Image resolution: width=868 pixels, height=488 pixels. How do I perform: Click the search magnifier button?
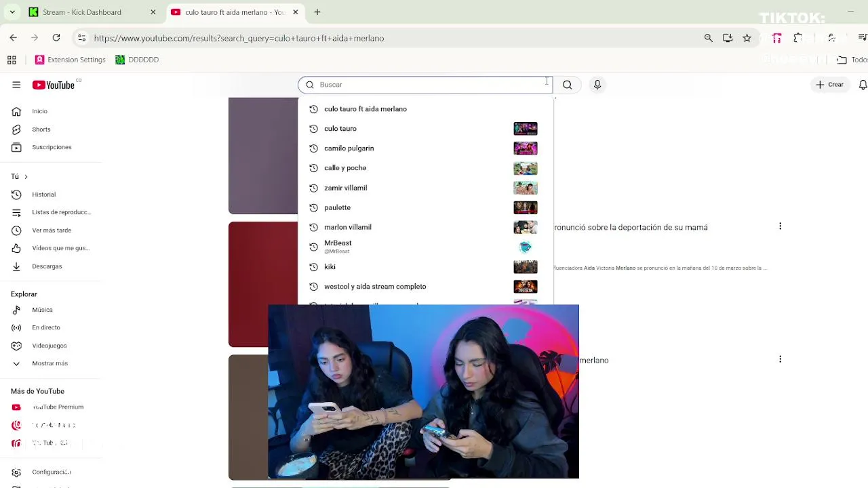pos(568,85)
